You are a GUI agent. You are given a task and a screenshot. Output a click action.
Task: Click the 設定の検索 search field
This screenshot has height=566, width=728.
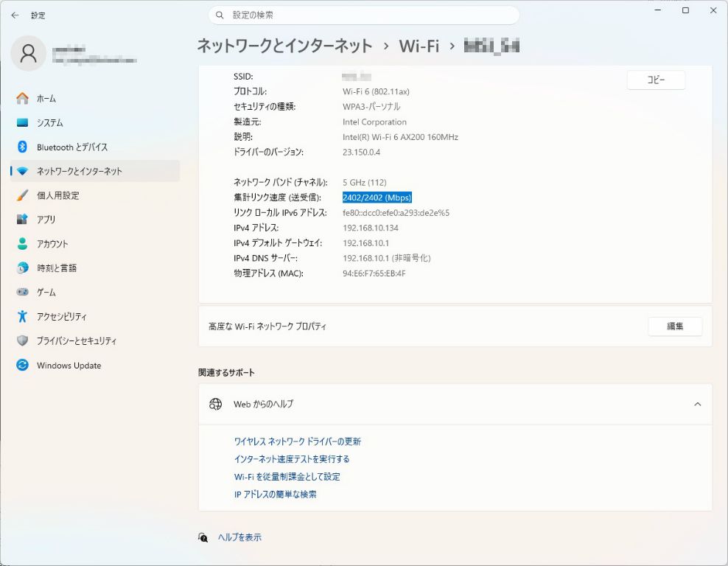coord(364,15)
